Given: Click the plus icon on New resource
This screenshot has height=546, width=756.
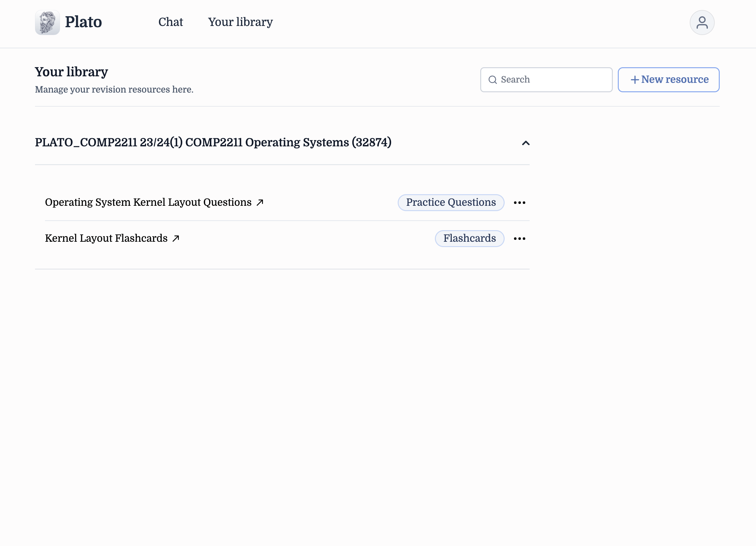Looking at the screenshot, I should [634, 80].
